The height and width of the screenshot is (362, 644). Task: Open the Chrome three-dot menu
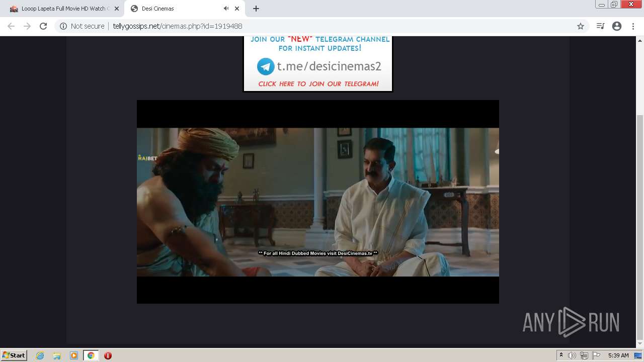[x=633, y=26]
